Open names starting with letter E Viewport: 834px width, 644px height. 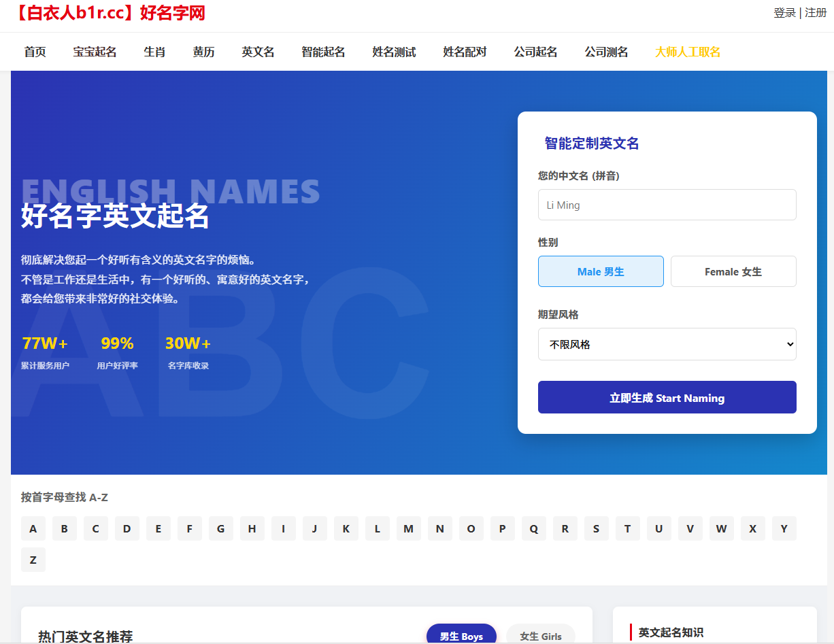click(158, 528)
